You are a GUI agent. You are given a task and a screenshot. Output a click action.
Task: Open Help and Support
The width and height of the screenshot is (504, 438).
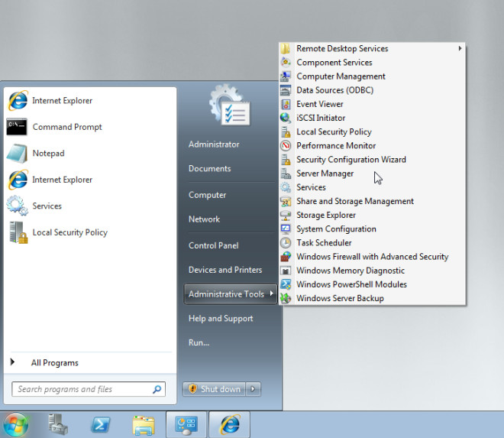point(221,319)
